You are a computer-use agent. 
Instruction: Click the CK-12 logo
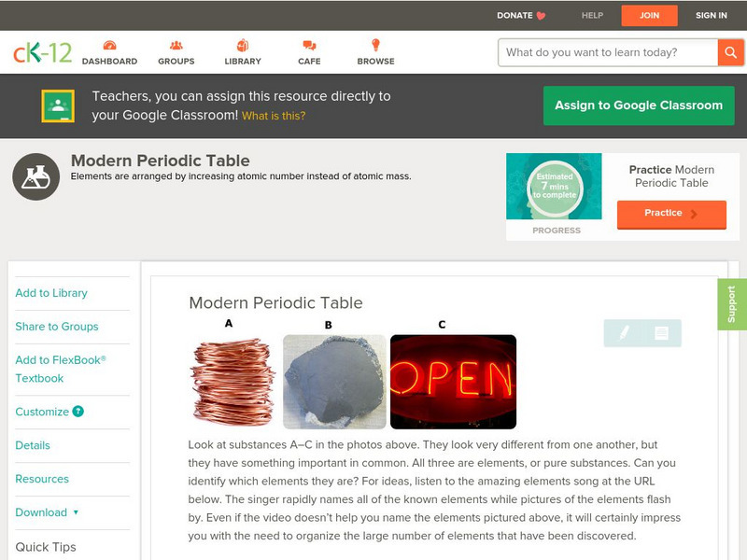[x=42, y=52]
